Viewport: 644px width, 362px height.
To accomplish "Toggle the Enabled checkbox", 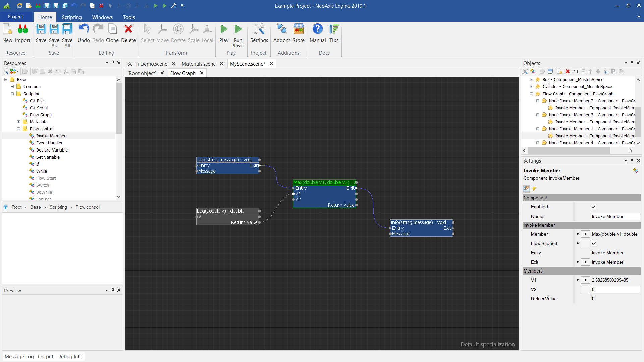I will (594, 207).
